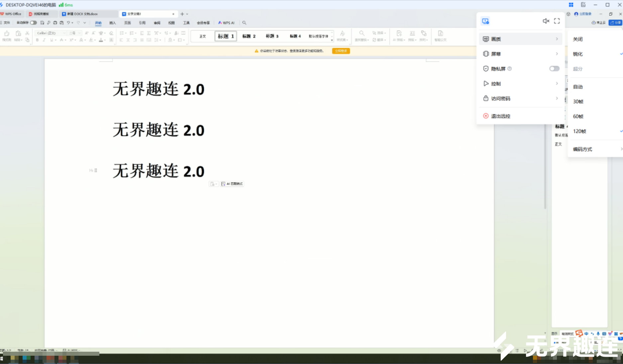Toggle the 自动保存 auto-save switch
Image resolution: width=623 pixels, height=364 pixels.
pos(33,23)
